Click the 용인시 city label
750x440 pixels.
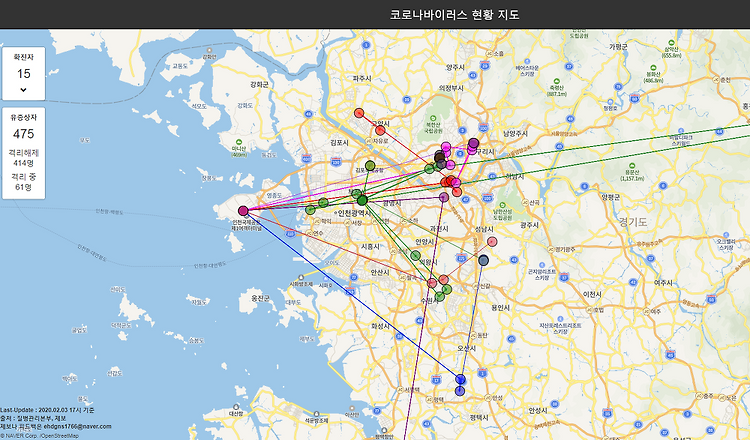[500, 308]
